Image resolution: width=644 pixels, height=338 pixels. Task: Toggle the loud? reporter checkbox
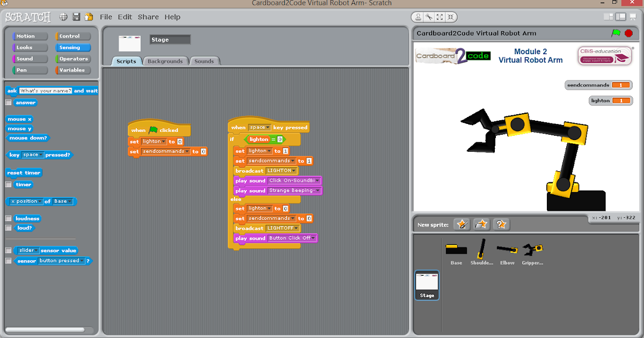point(8,227)
